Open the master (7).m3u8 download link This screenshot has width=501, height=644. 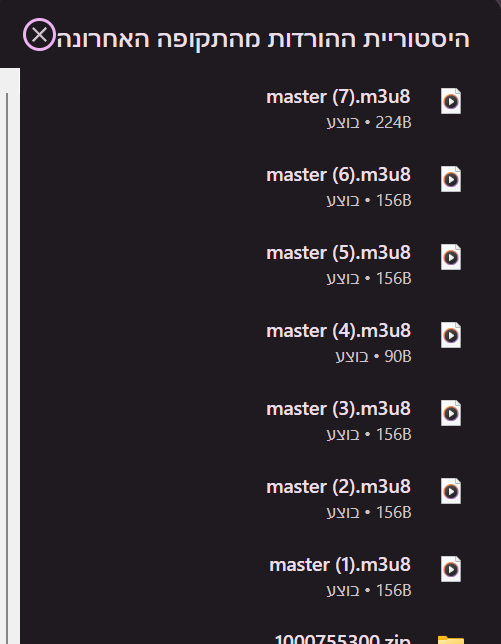pyautogui.click(x=338, y=97)
